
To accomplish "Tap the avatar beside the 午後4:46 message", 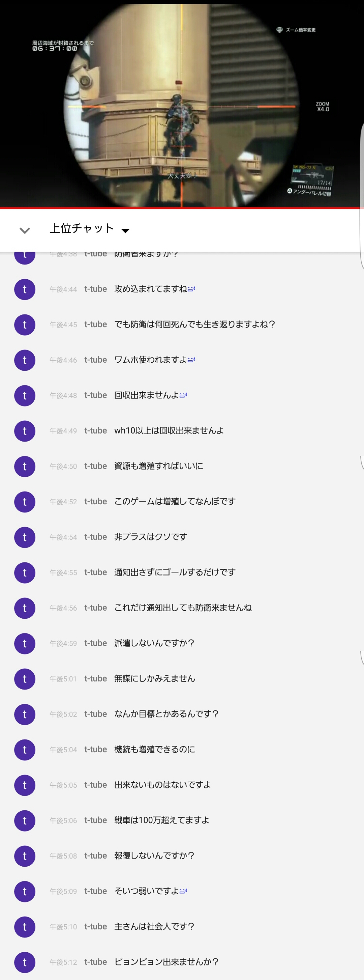I will point(25,360).
